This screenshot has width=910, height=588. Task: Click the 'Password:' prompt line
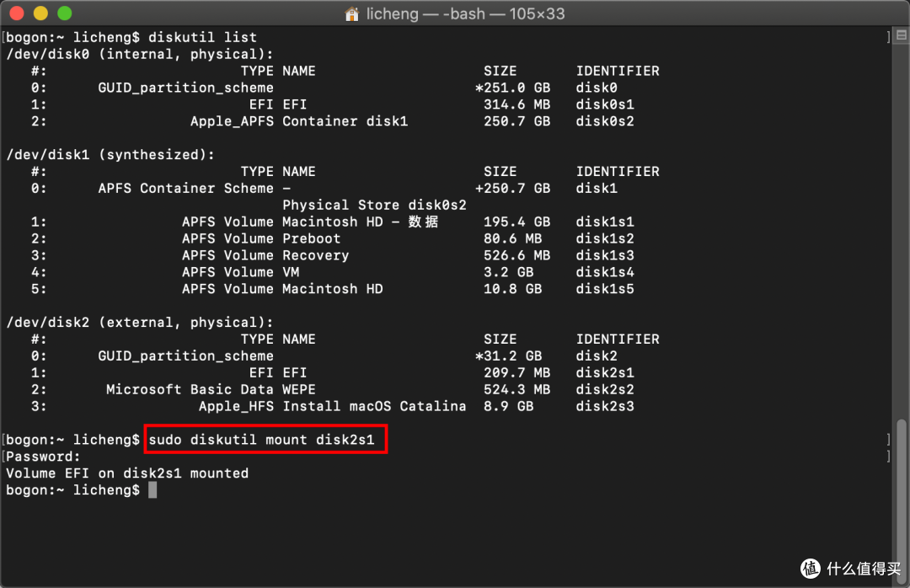point(43,457)
